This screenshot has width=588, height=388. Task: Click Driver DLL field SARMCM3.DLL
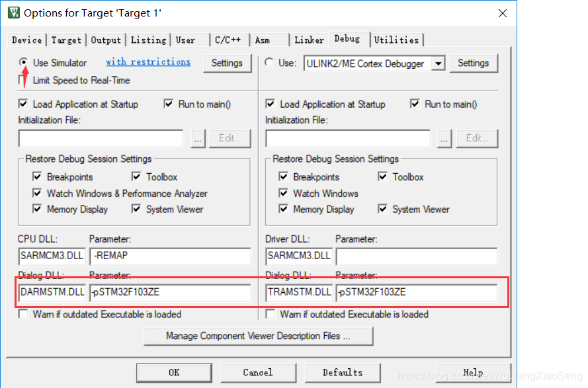[x=299, y=256]
